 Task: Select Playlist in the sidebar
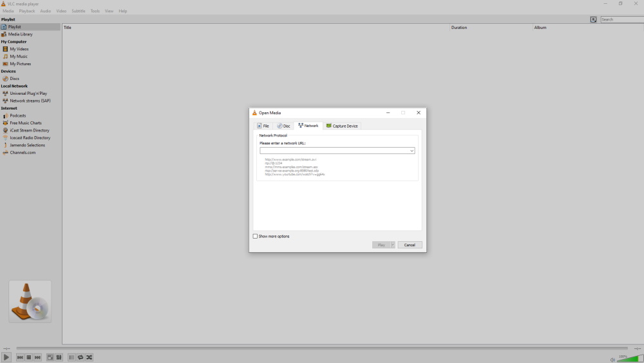coord(30,26)
